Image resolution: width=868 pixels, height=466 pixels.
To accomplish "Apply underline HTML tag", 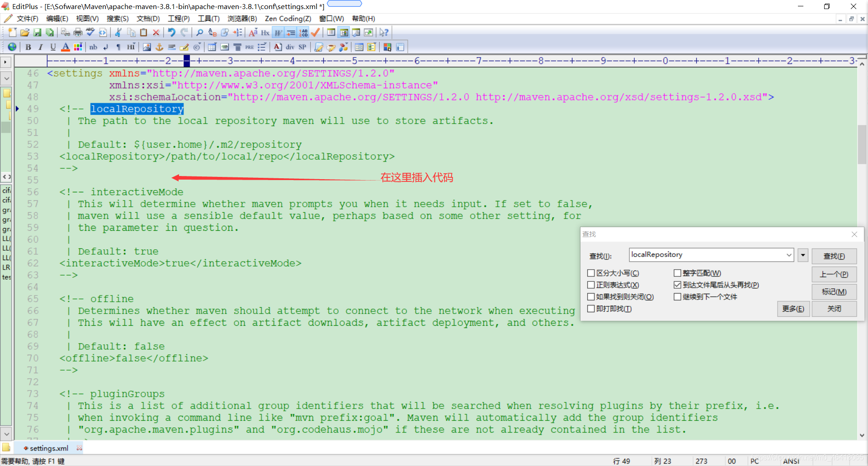I will [53, 47].
